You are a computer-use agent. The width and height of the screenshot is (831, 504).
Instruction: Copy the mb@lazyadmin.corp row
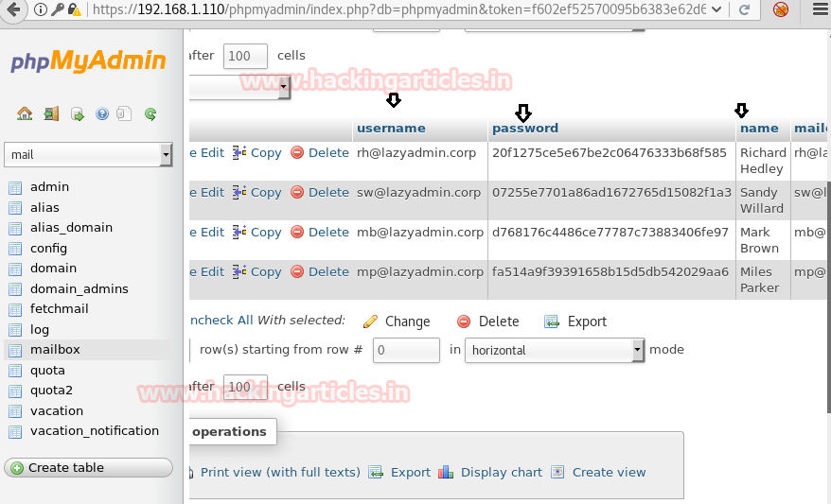(x=257, y=233)
